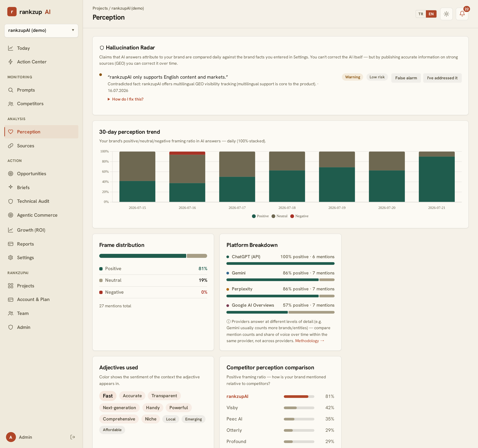478x448 pixels.
Task: Click the Low risk badge
Action: (x=377, y=77)
